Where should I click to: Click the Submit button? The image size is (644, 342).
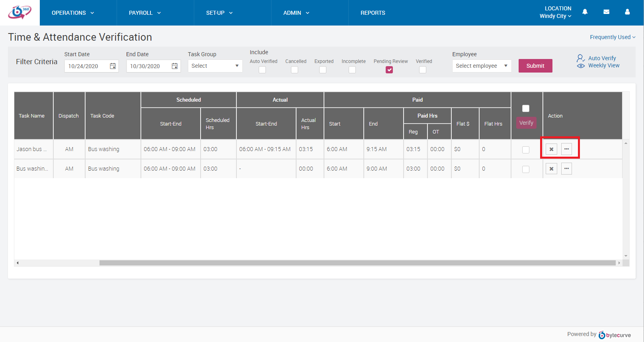[535, 66]
